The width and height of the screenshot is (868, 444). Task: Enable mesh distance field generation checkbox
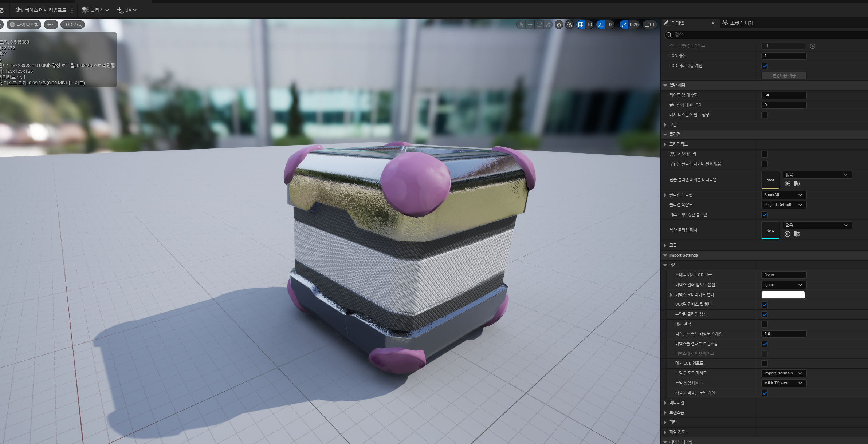(765, 115)
